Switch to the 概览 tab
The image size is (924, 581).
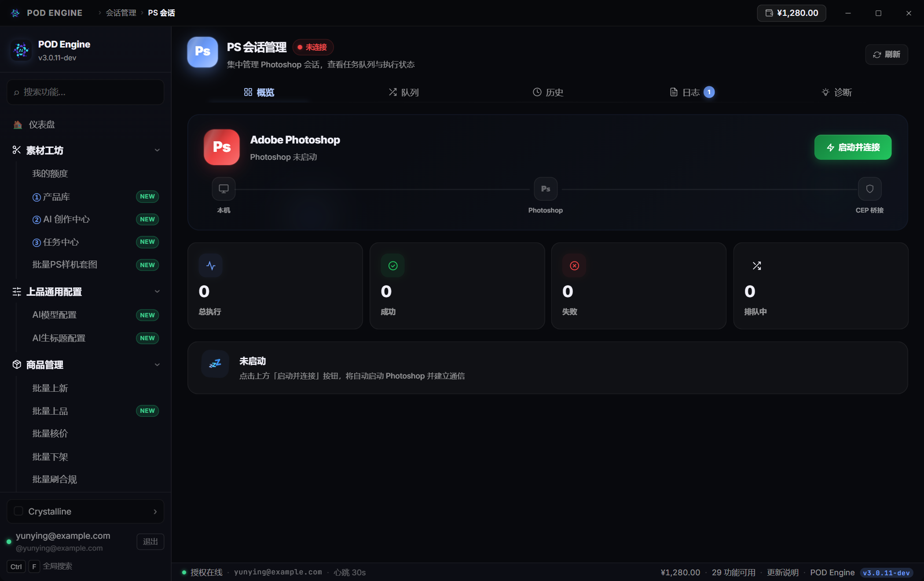click(x=259, y=92)
